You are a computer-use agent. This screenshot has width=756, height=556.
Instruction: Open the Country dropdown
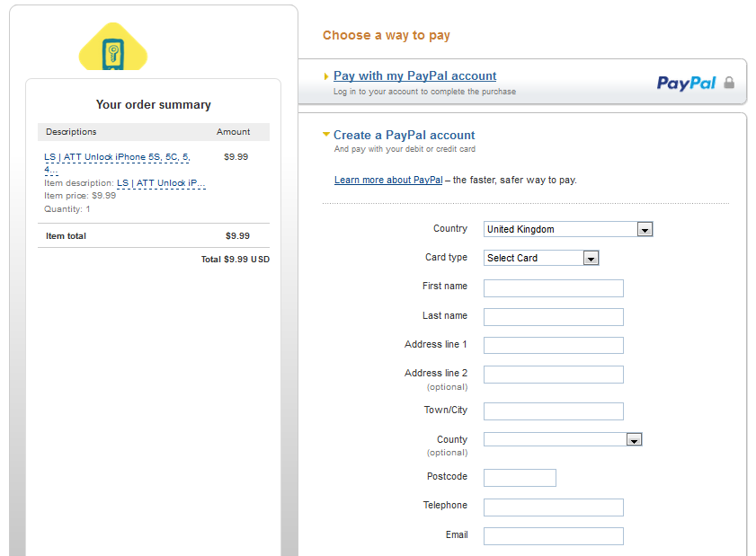[567, 229]
